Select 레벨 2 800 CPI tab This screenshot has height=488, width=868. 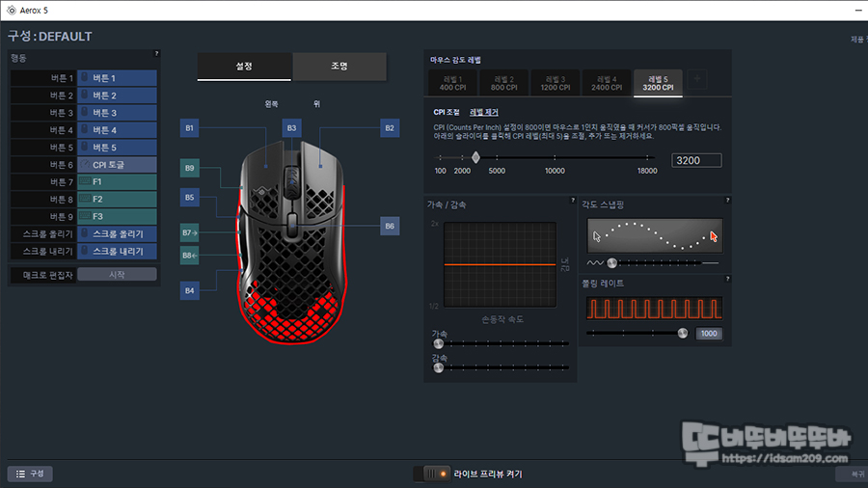503,84
